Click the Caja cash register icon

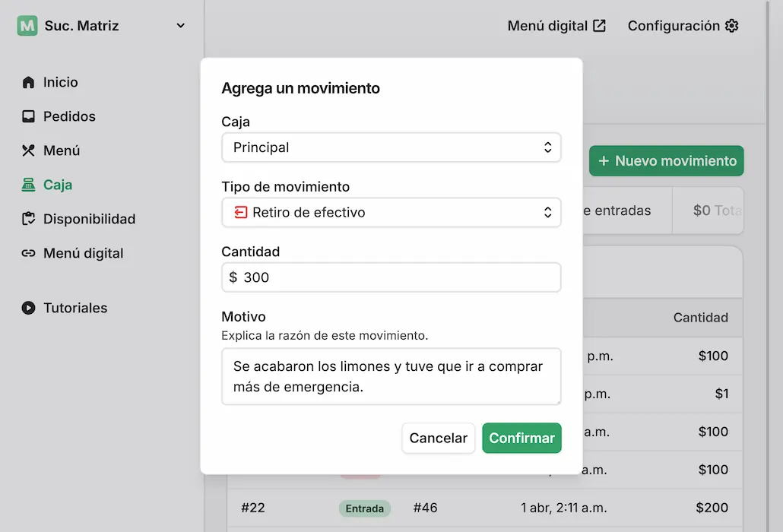click(x=28, y=185)
